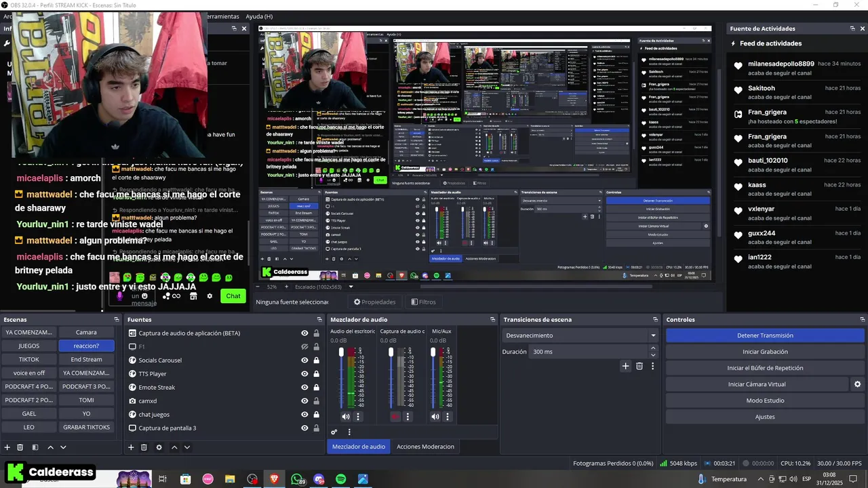Add a configurable transition with the plus icon
868x488 pixels.
625,366
